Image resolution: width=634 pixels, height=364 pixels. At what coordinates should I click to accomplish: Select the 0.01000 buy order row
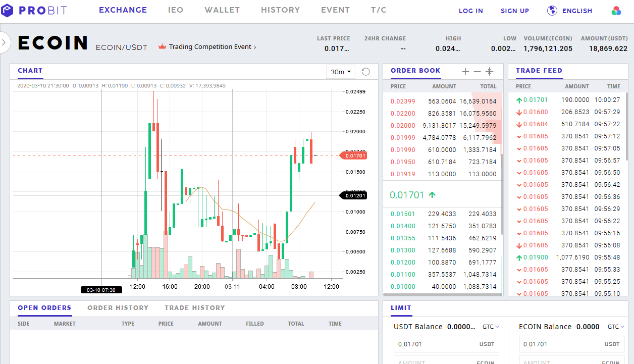coord(443,286)
